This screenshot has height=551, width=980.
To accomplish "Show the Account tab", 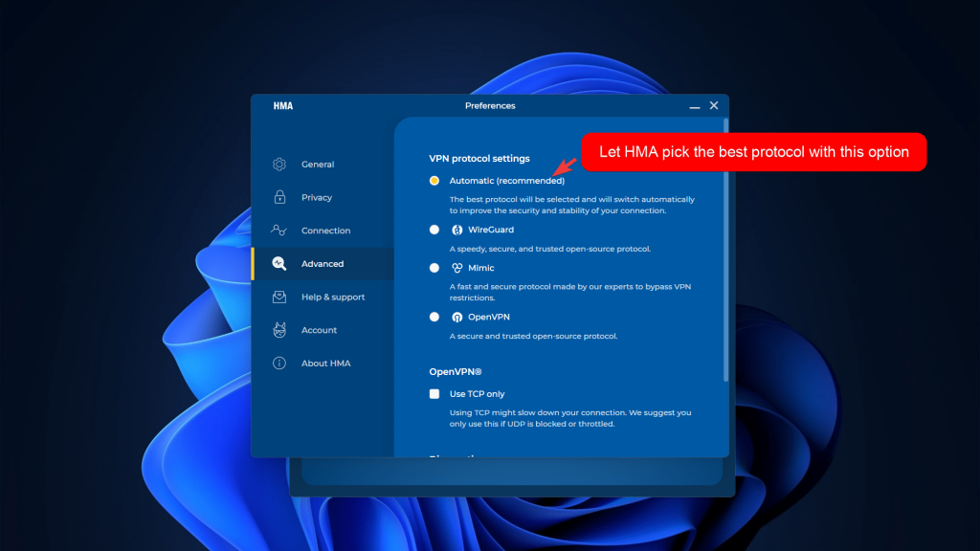I will [x=323, y=330].
